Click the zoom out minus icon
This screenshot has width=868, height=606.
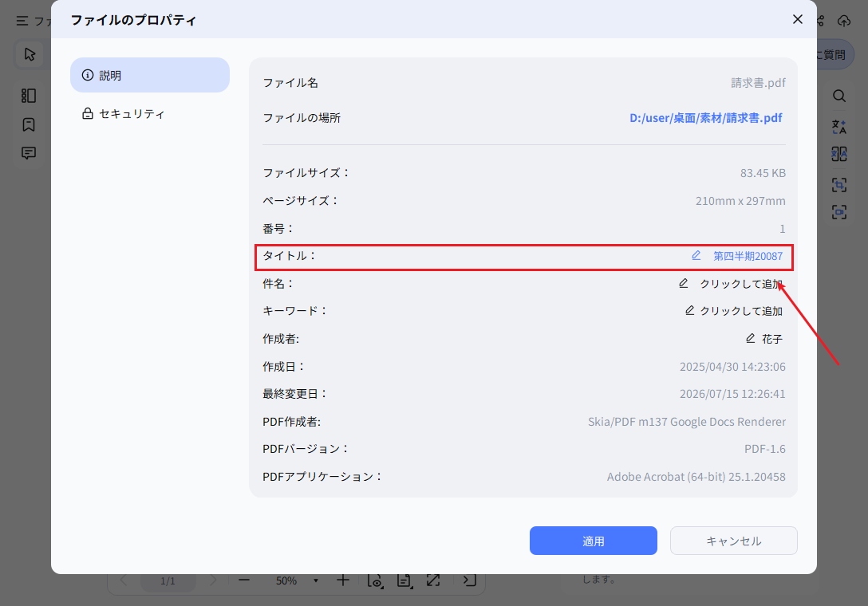244,580
